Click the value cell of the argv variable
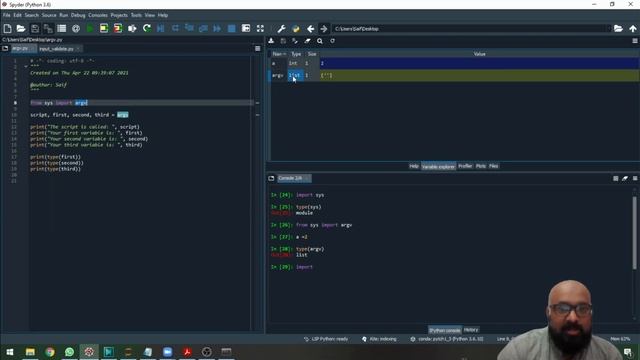Viewport: 640px width, 360px height. tap(479, 76)
